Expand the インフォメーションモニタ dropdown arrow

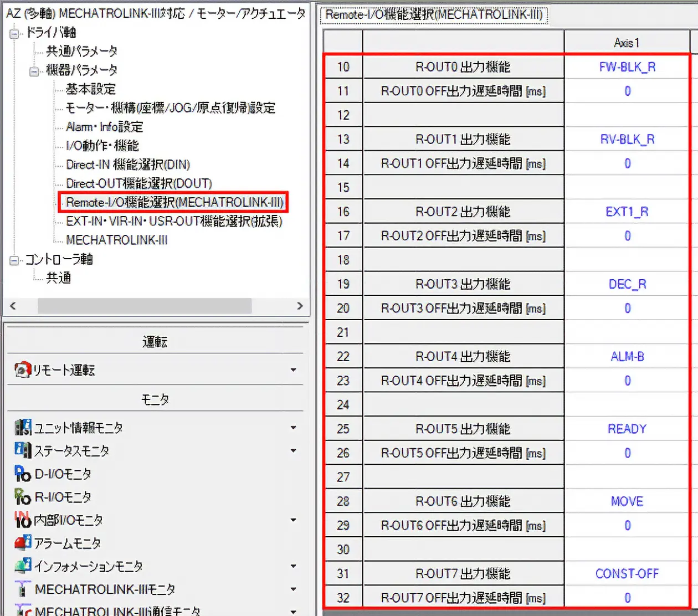click(x=293, y=566)
